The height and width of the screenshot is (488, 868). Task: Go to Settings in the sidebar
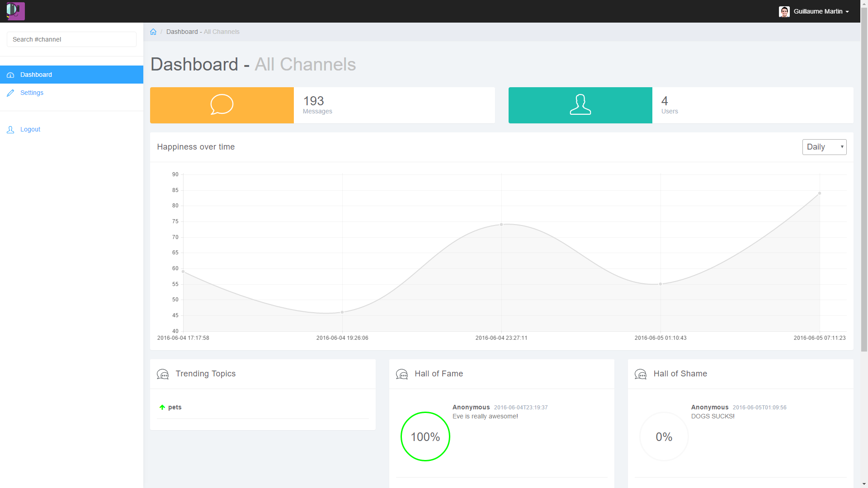click(x=32, y=93)
